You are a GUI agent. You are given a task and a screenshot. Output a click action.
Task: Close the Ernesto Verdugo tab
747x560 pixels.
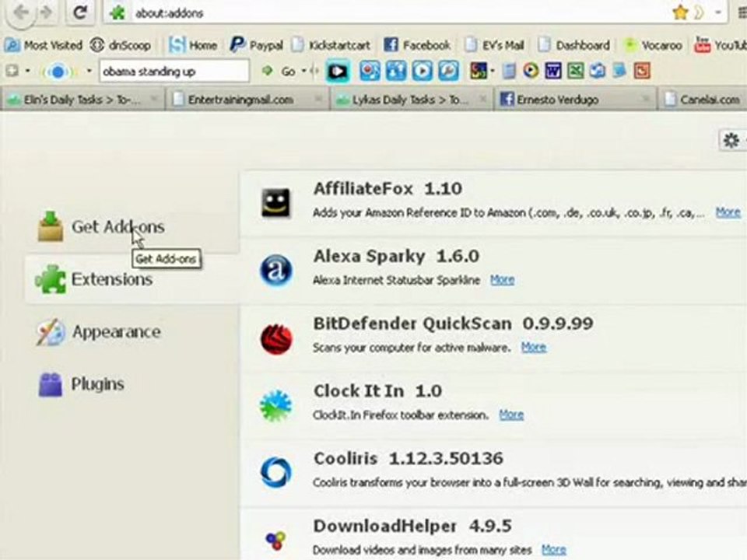pyautogui.click(x=646, y=100)
